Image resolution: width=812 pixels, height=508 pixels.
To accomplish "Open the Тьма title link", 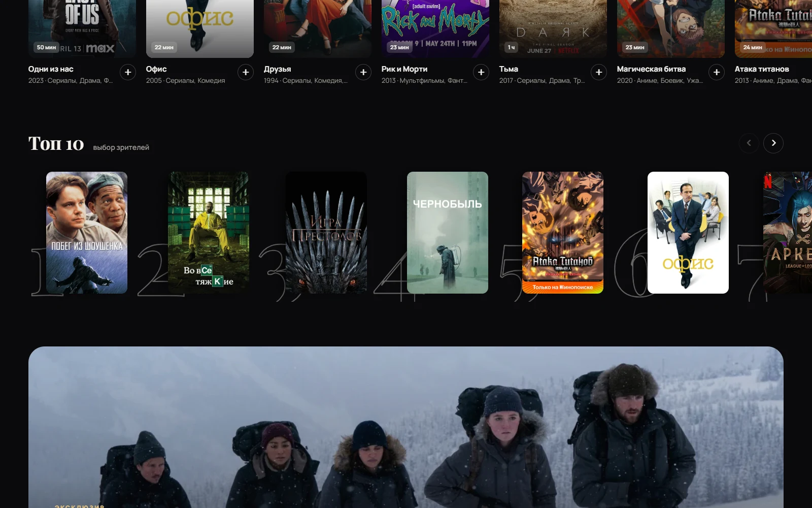I will pyautogui.click(x=509, y=69).
